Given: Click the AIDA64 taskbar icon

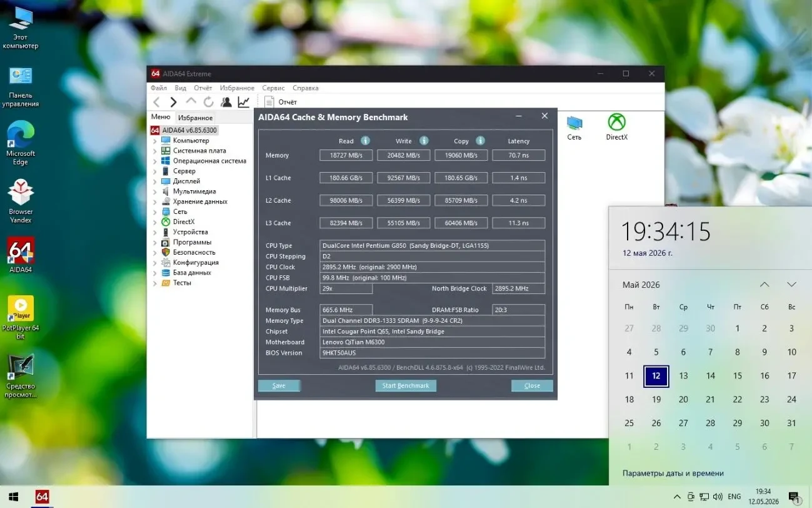Looking at the screenshot, I should tap(42, 497).
